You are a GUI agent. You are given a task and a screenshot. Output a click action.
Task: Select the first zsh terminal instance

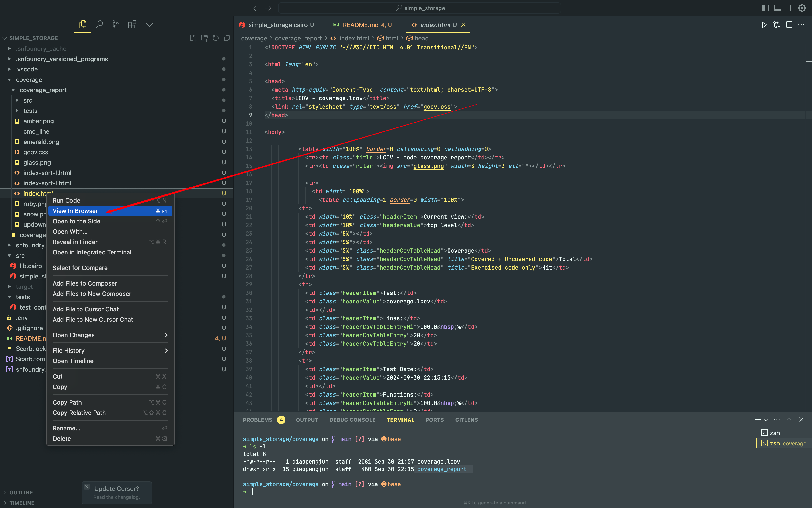click(784, 433)
